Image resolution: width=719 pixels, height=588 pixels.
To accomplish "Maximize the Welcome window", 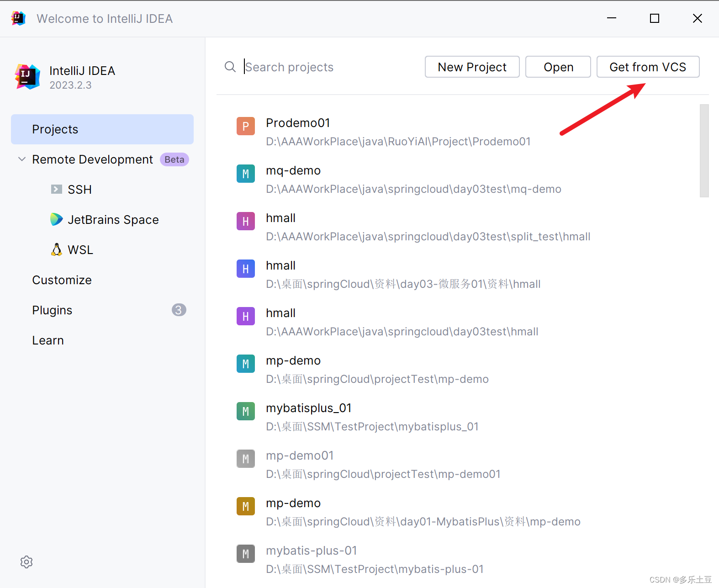I will point(655,18).
